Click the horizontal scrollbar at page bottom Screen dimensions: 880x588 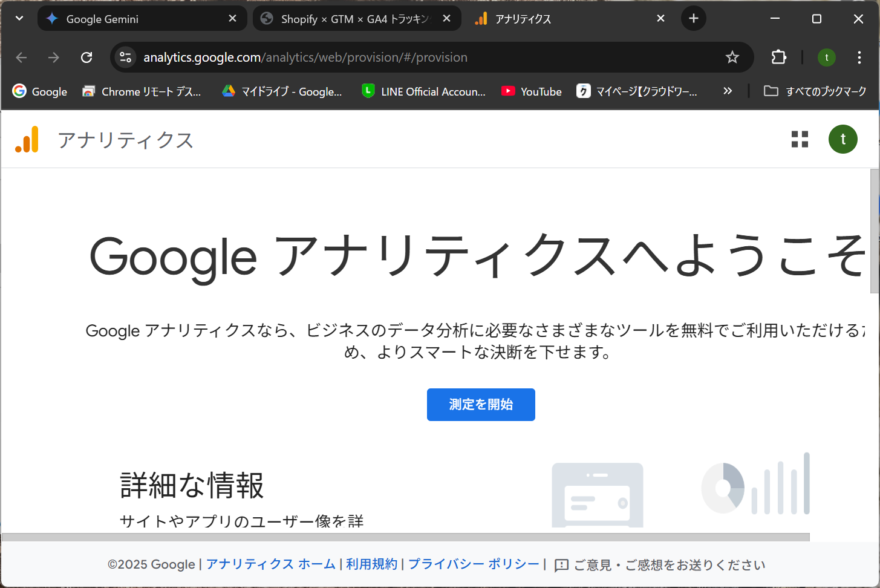[406, 537]
